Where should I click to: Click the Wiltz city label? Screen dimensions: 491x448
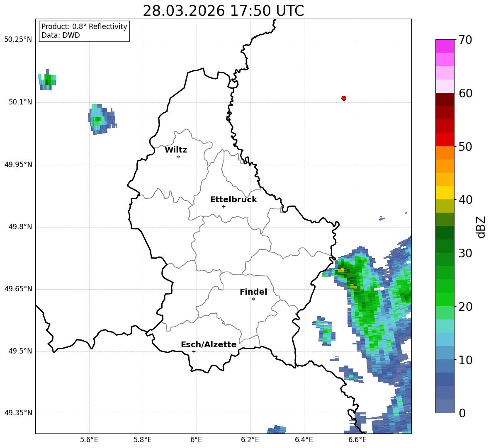point(176,150)
